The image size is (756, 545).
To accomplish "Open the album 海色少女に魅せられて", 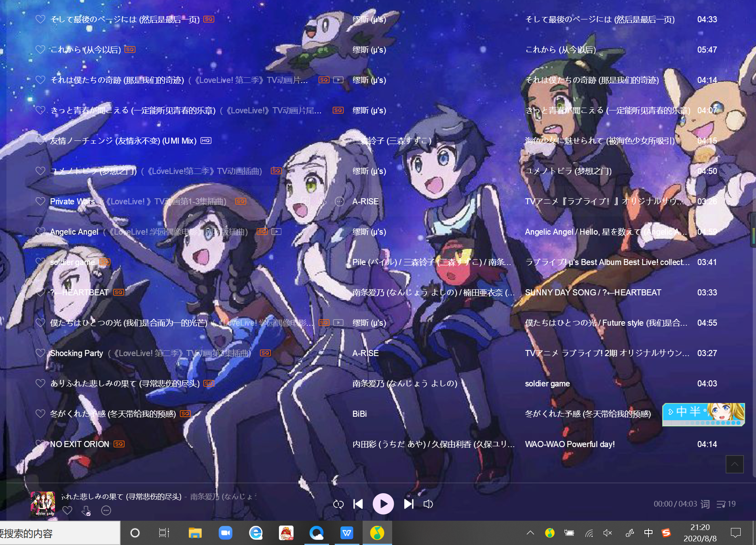I will point(600,141).
